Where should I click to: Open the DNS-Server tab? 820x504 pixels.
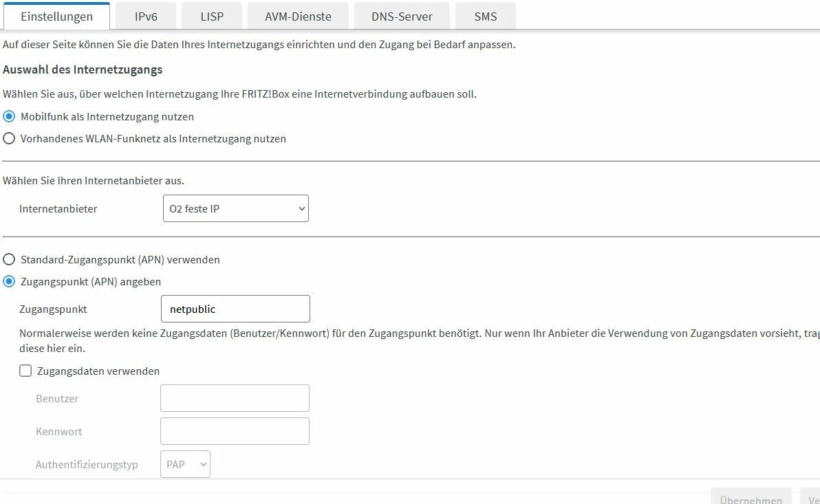pyautogui.click(x=402, y=17)
